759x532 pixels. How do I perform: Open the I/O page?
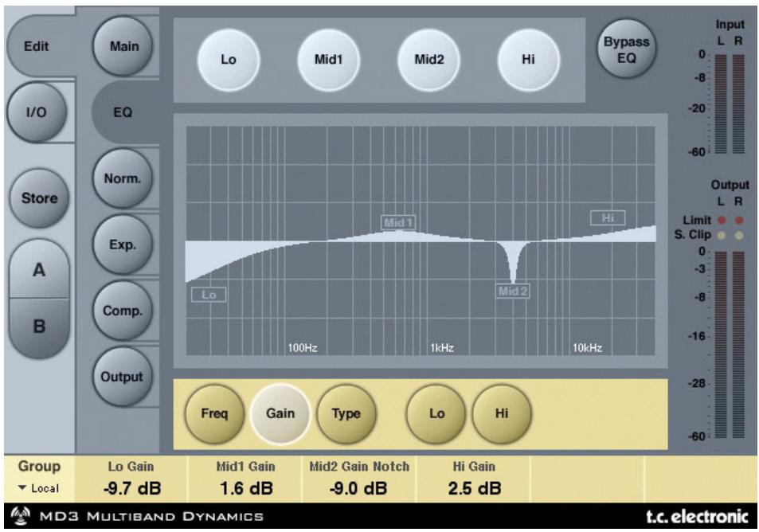[37, 111]
